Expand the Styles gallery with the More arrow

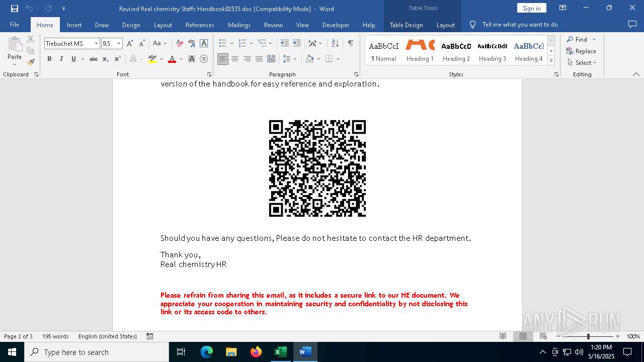click(551, 61)
